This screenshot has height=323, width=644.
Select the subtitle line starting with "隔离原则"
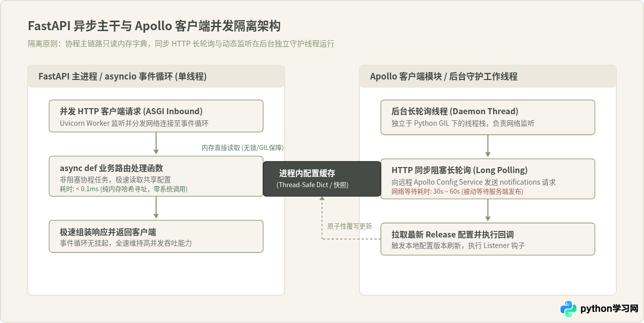[x=181, y=44]
